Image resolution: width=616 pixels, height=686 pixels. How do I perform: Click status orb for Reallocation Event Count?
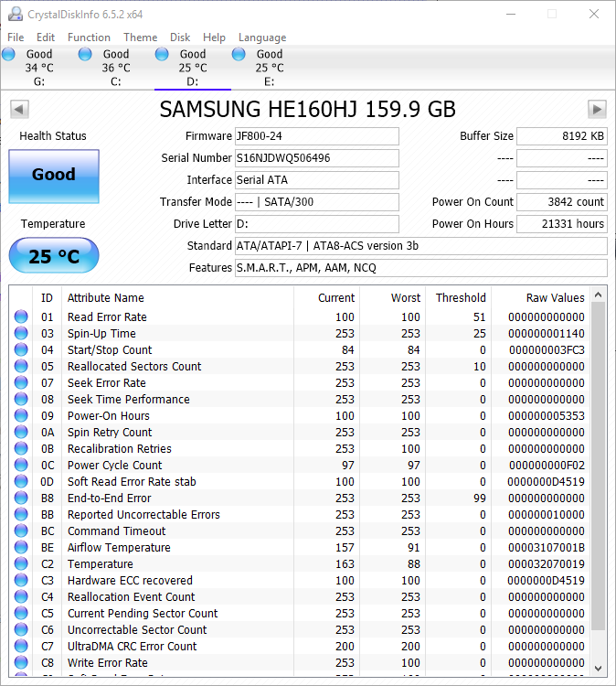point(21,596)
